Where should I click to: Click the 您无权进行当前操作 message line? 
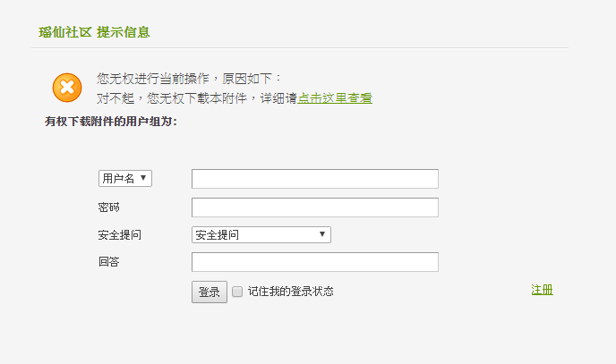click(189, 79)
